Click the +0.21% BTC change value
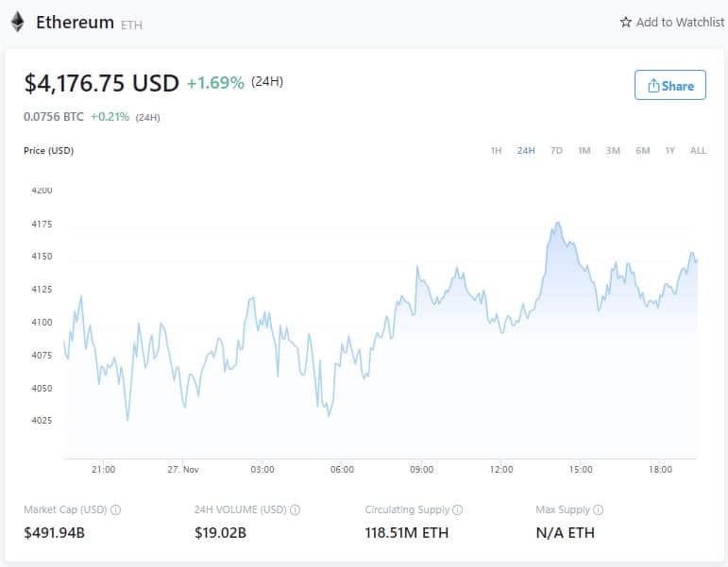The image size is (728, 567). point(110,116)
